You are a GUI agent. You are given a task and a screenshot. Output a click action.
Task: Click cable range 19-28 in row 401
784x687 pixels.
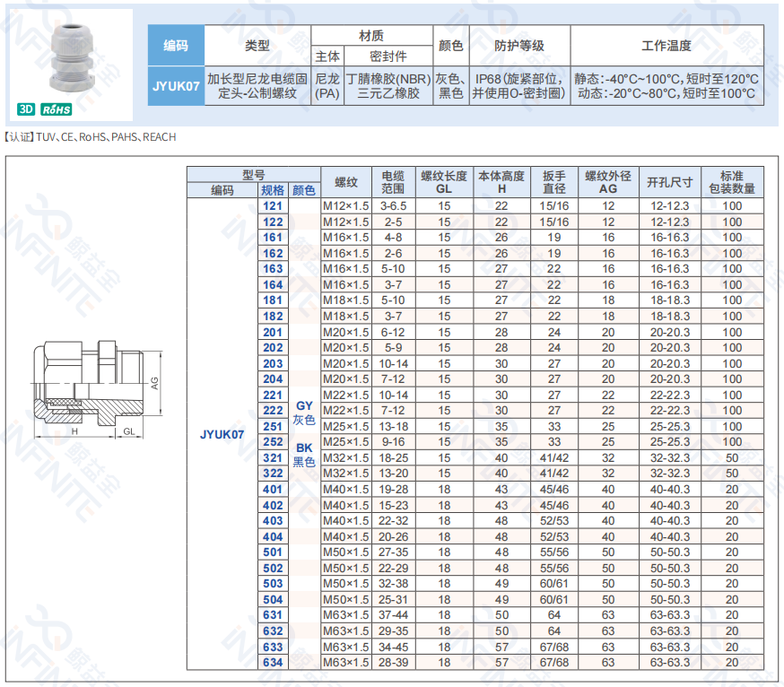[x=393, y=490]
